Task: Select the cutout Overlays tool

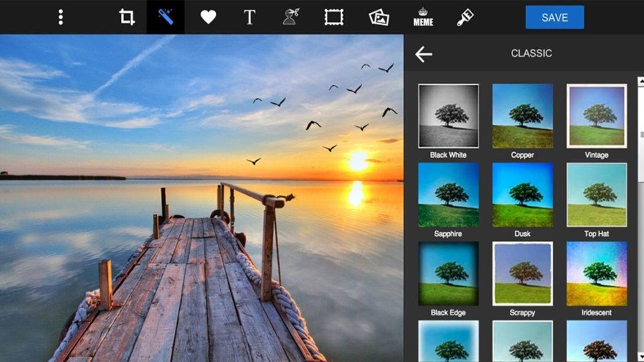Action: pos(290,17)
